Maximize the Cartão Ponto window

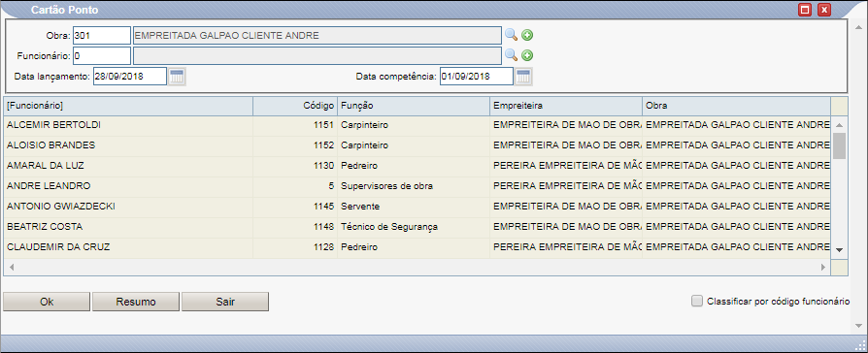point(805,10)
